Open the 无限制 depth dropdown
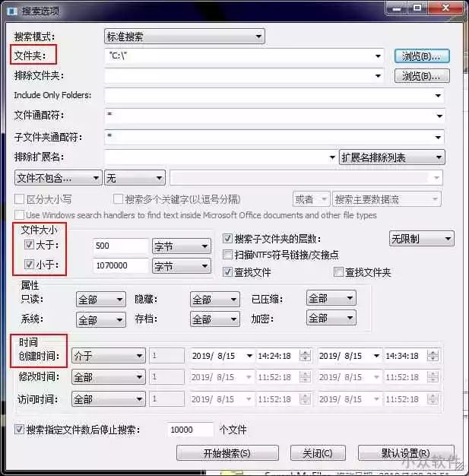This screenshot has height=476, width=469. 421,239
